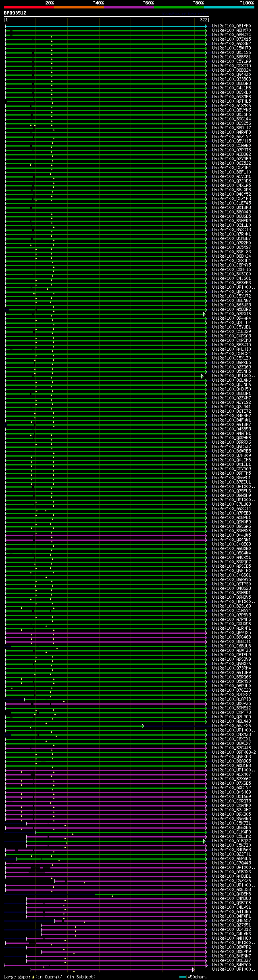Select label UniRef100_A2Y9F9
This screenshot has height=980, width=258.
(231, 159)
